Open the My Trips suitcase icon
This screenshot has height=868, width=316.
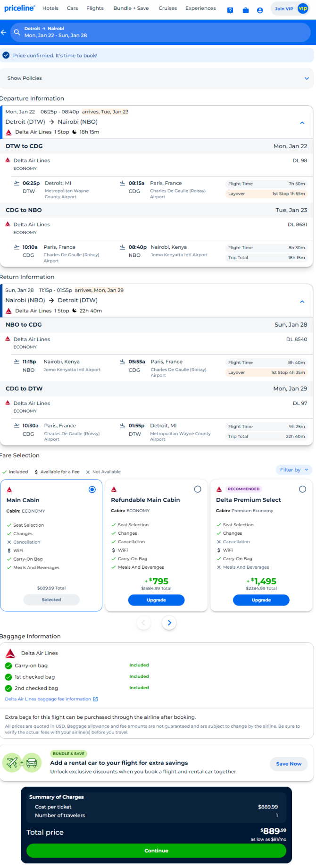246,10
